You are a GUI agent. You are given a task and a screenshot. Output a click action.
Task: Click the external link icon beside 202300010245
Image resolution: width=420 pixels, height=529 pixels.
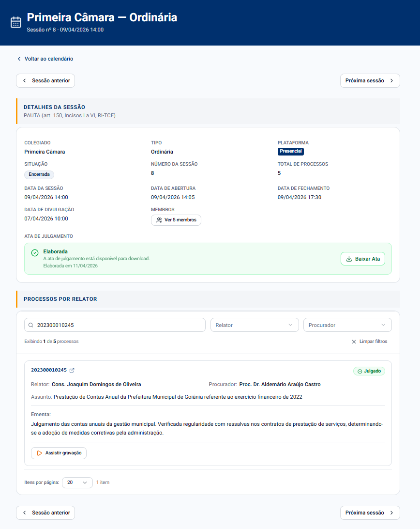[x=72, y=370]
